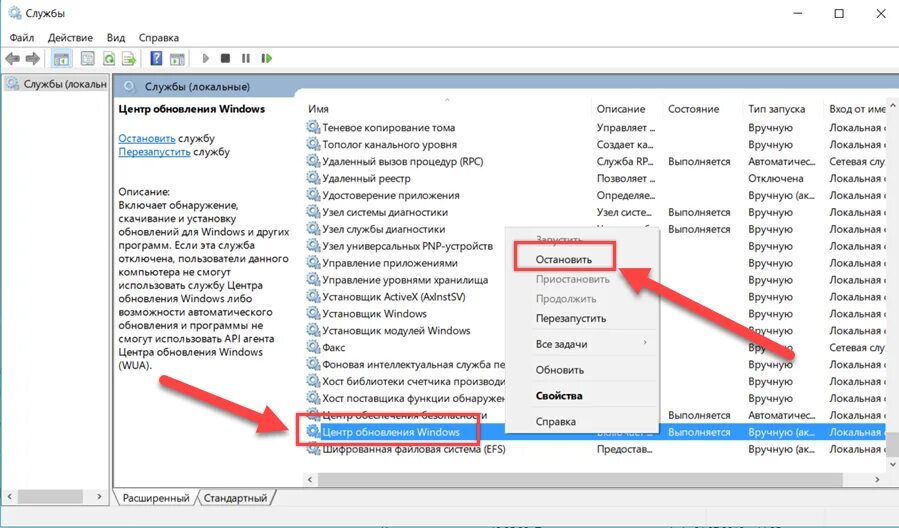The height and width of the screenshot is (528, 899).
Task: Click right arrow of services list horizontal scrollbar
Action: point(877,479)
